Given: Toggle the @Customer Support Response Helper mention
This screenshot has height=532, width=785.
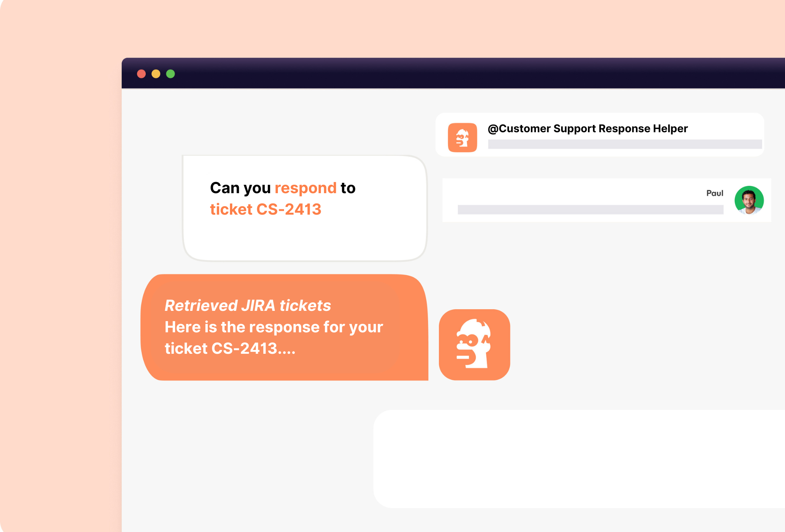Looking at the screenshot, I should pyautogui.click(x=588, y=128).
